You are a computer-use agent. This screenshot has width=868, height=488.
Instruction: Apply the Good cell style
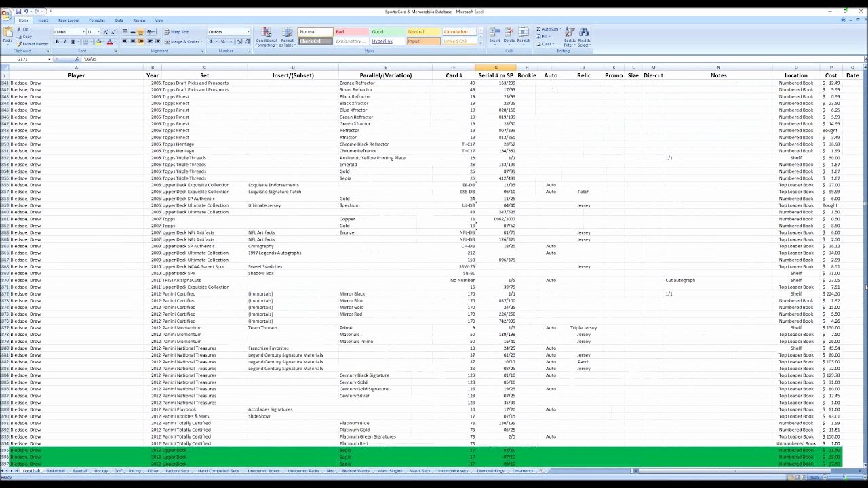pyautogui.click(x=387, y=32)
